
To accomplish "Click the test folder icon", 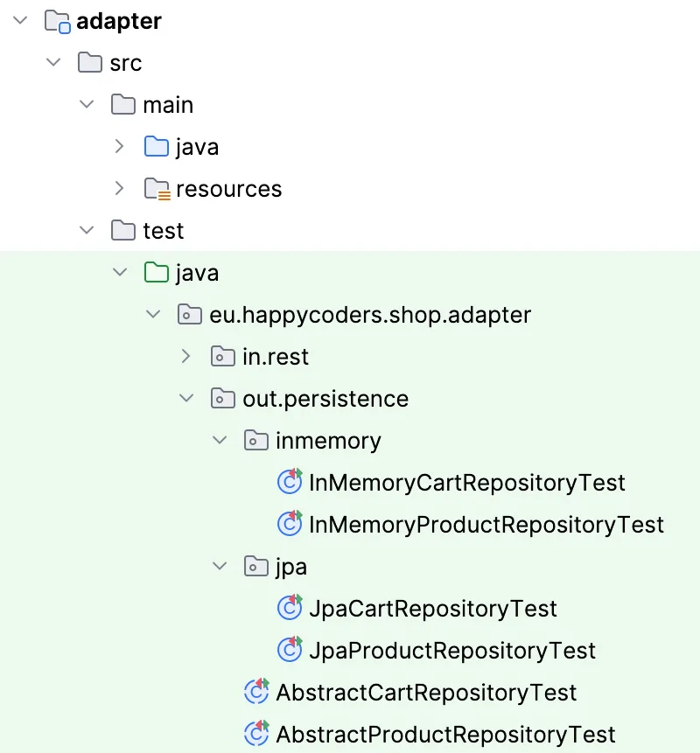I will (123, 231).
